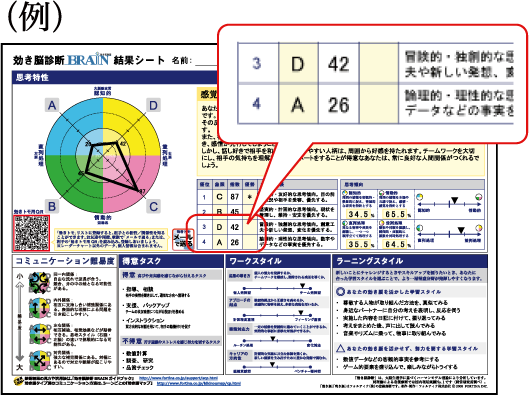Click the top thinking tendency slider marker

coord(454,201)
